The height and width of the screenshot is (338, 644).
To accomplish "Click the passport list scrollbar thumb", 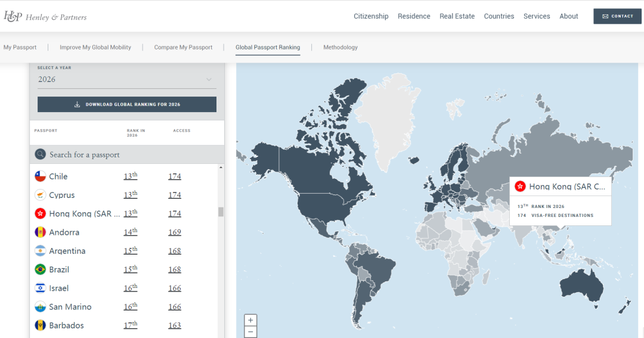I will (221, 212).
